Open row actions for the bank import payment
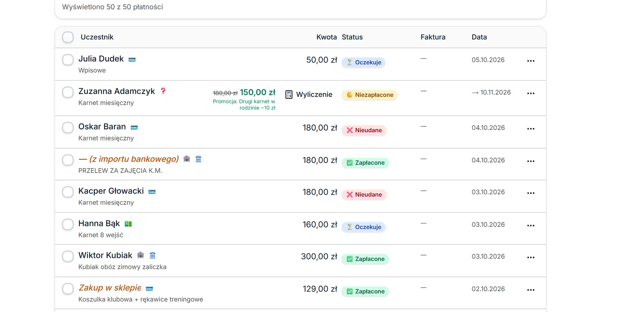The width and height of the screenshot is (644, 312). tap(531, 161)
